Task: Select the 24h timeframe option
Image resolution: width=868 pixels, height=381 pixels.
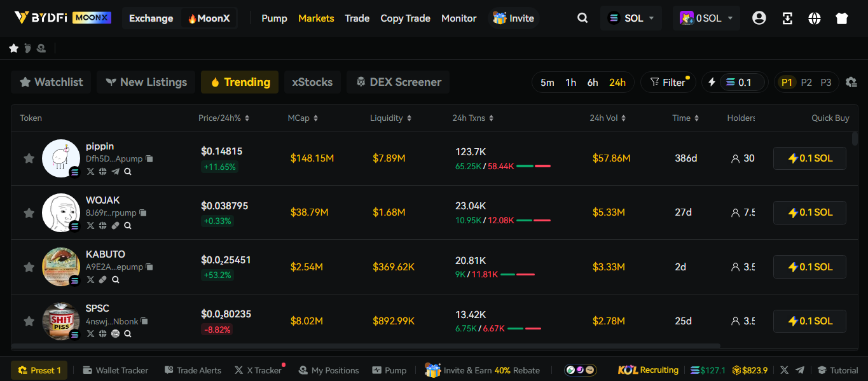Action: [617, 81]
